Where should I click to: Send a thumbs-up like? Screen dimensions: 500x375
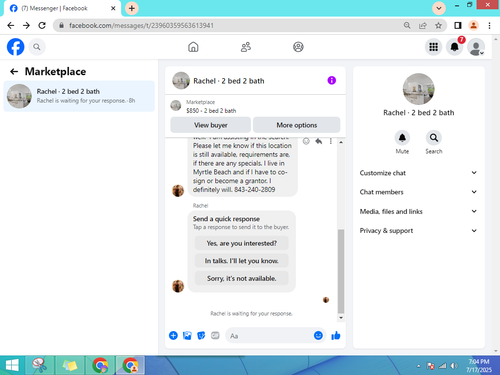click(x=336, y=335)
